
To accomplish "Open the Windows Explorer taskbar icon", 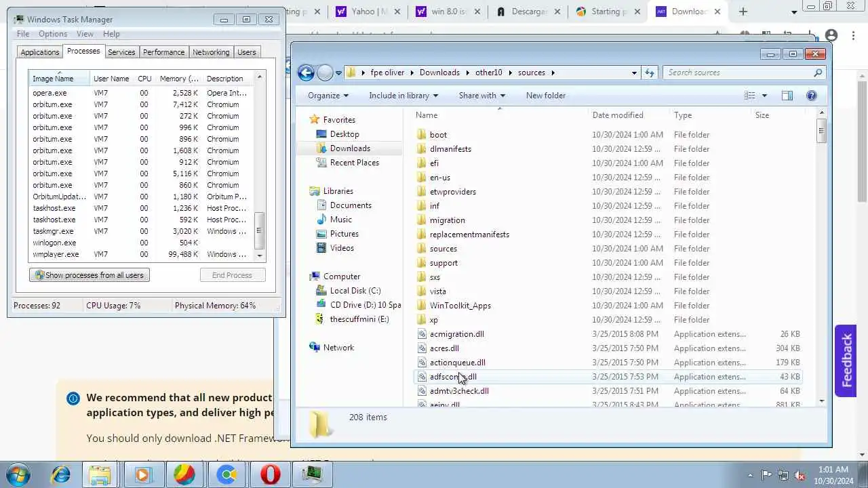I will tap(100, 474).
